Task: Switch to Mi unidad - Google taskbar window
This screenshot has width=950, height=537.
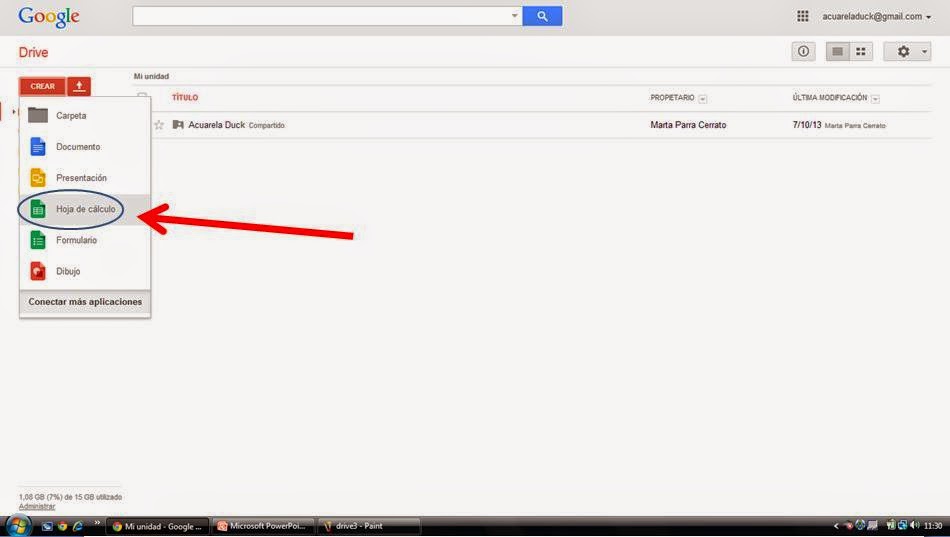Action: pyautogui.click(x=158, y=526)
